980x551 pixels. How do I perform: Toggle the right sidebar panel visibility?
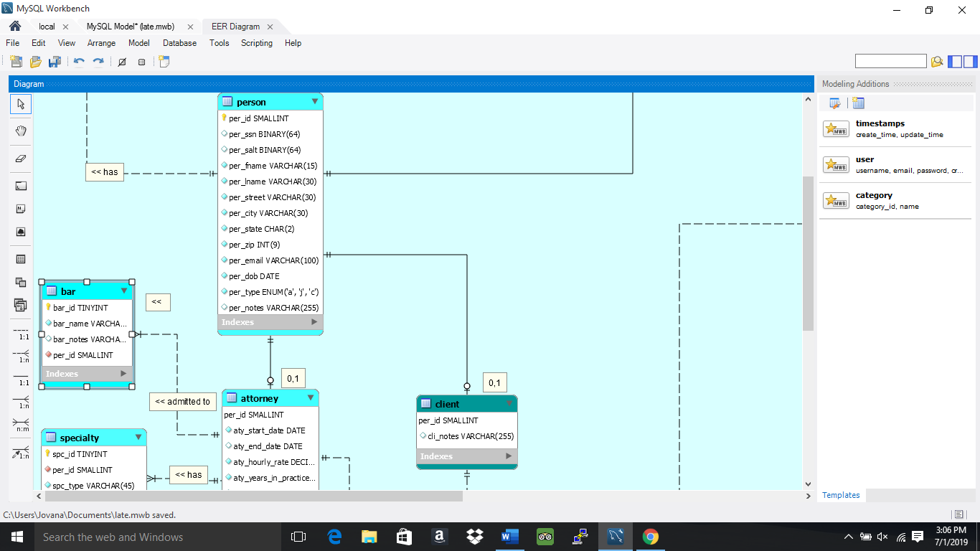tap(970, 62)
